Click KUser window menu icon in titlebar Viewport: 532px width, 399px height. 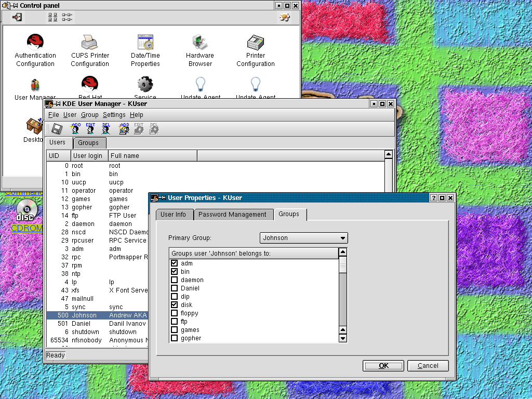[49, 103]
